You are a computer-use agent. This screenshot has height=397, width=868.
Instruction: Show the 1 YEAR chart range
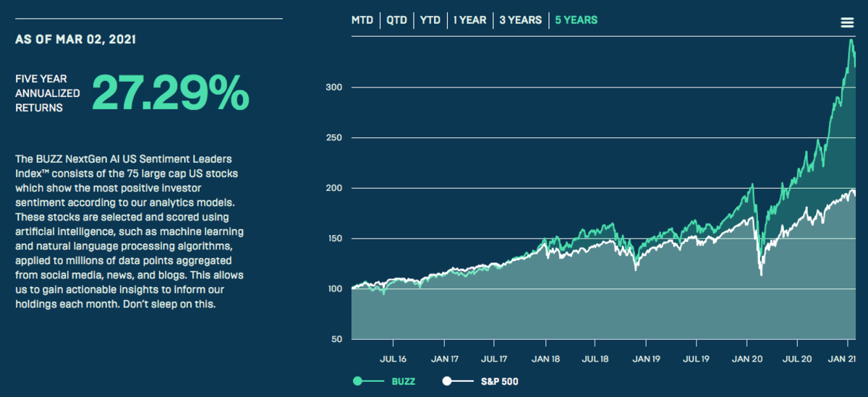click(470, 20)
